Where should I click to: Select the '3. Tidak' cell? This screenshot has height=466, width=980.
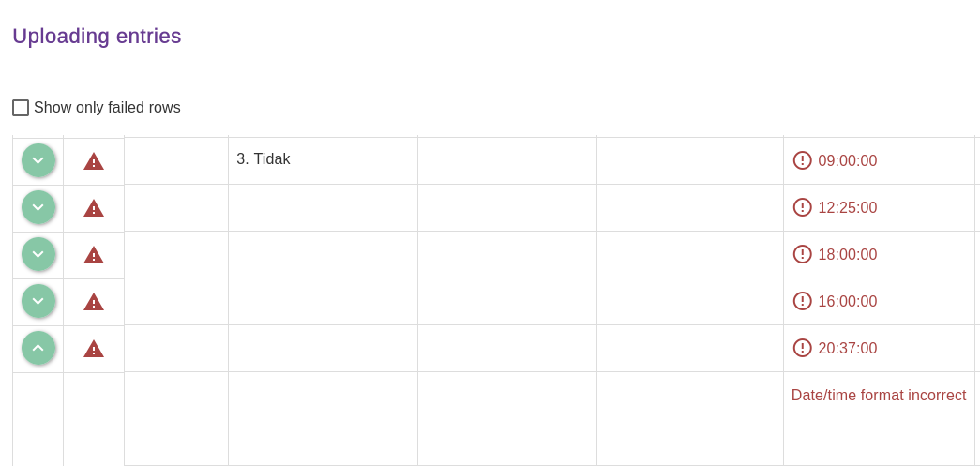pos(264,159)
